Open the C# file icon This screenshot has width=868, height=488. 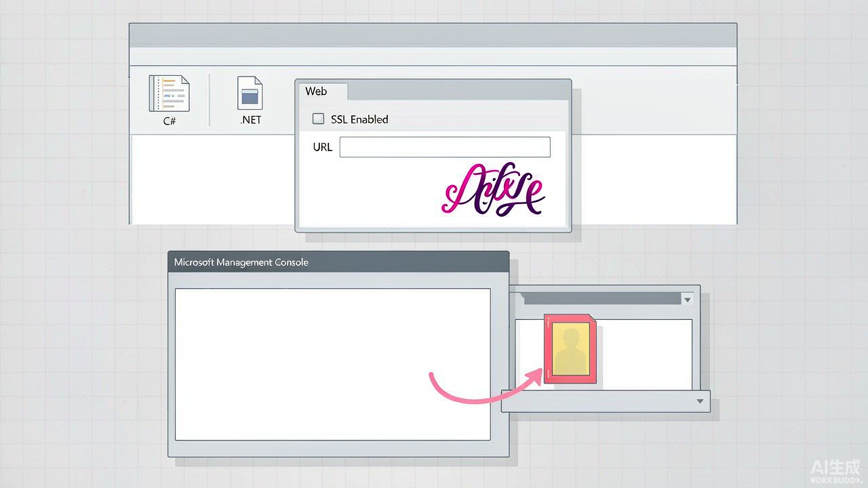pyautogui.click(x=169, y=94)
